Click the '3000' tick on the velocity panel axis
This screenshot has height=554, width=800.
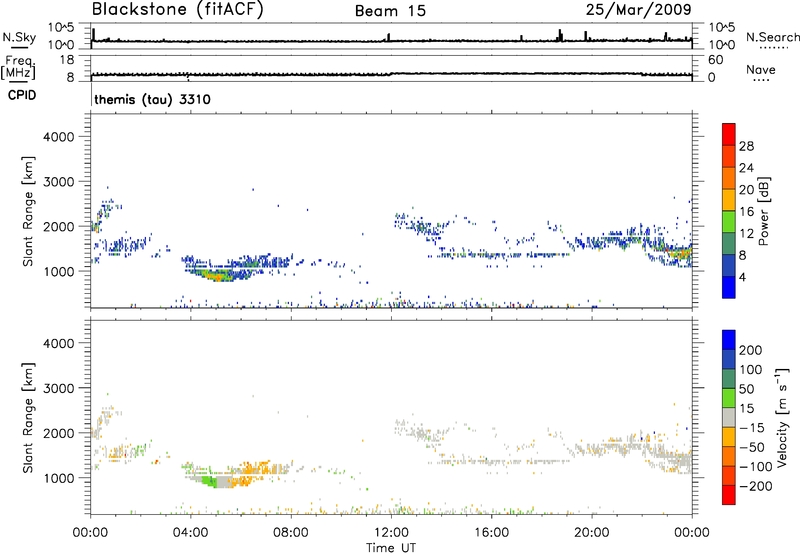point(59,388)
